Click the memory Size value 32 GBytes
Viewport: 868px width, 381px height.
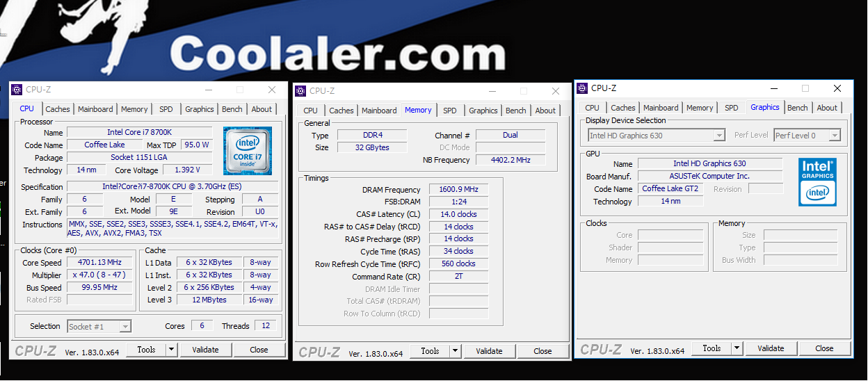point(373,147)
